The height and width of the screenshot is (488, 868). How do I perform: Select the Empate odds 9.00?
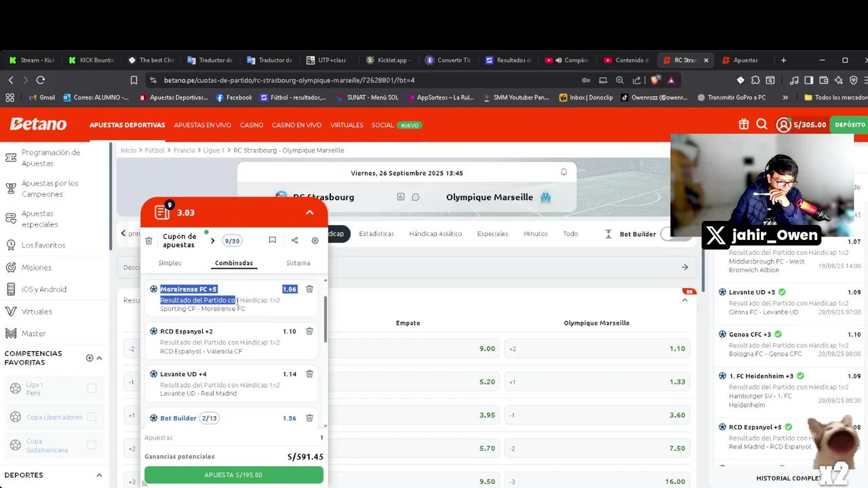click(x=408, y=348)
